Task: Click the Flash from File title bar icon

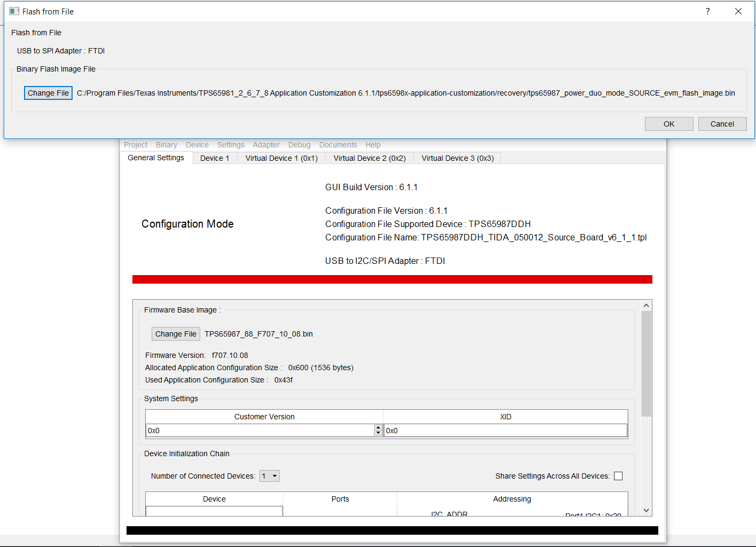Action: pyautogui.click(x=14, y=11)
